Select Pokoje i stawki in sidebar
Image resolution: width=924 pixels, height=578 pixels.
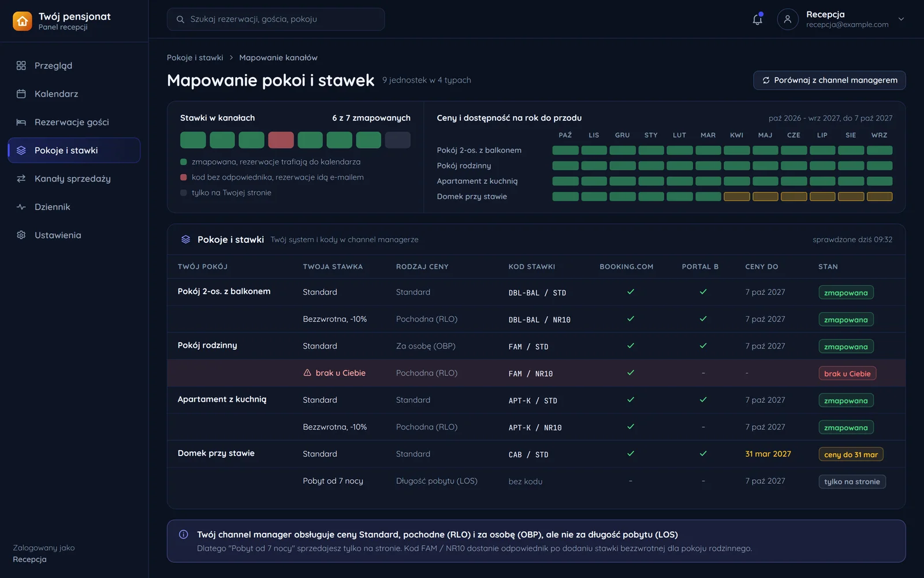74,150
